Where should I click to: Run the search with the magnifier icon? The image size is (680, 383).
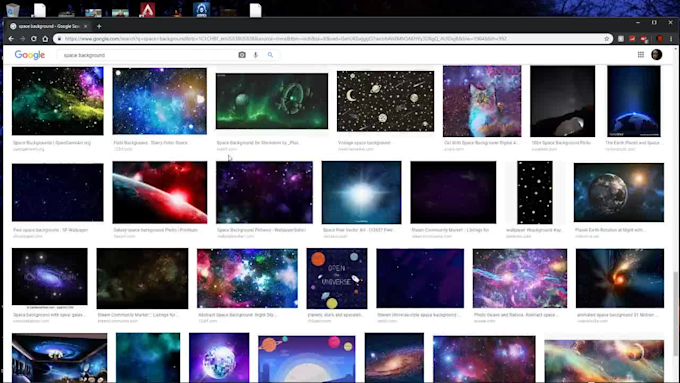coord(270,55)
